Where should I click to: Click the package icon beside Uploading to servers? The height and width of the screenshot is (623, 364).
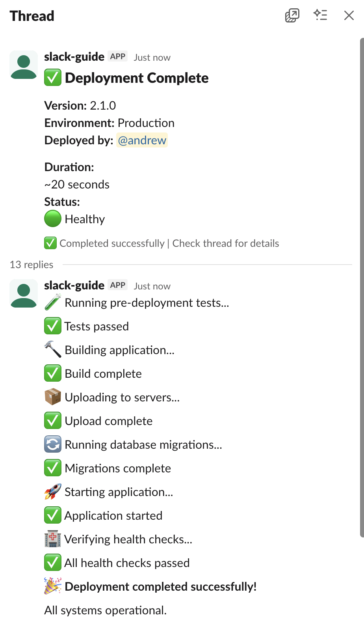(x=52, y=397)
